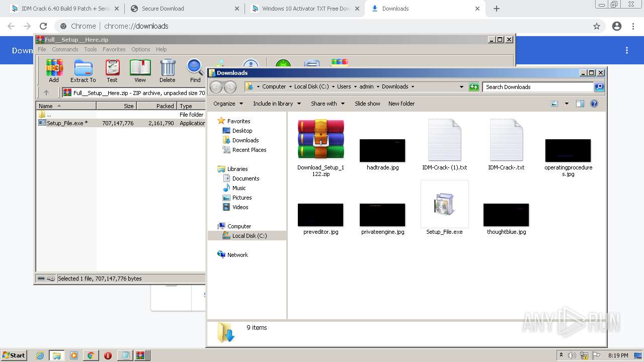
Task: Expand the Users breadcrumb arrow
Action: point(355,87)
